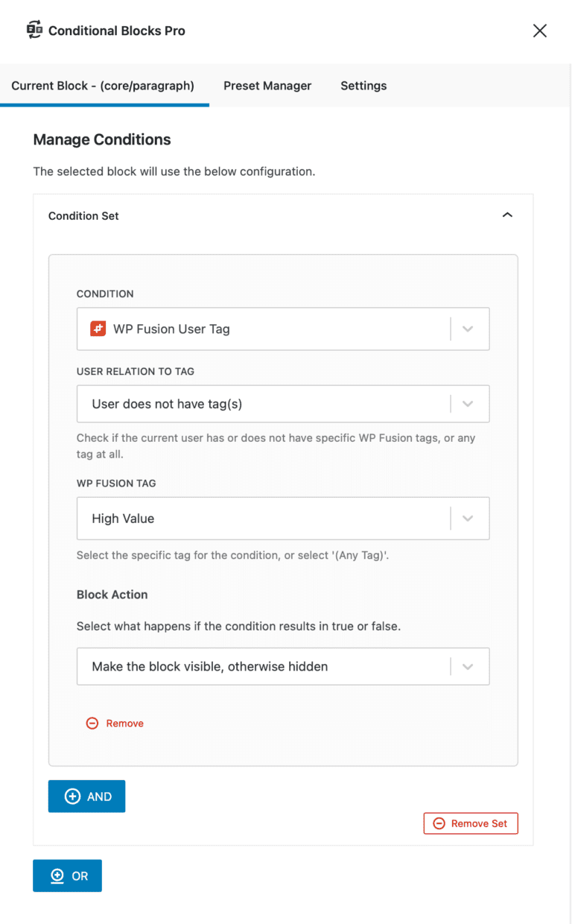
Task: Click the Block Action label
Action: [x=112, y=595]
